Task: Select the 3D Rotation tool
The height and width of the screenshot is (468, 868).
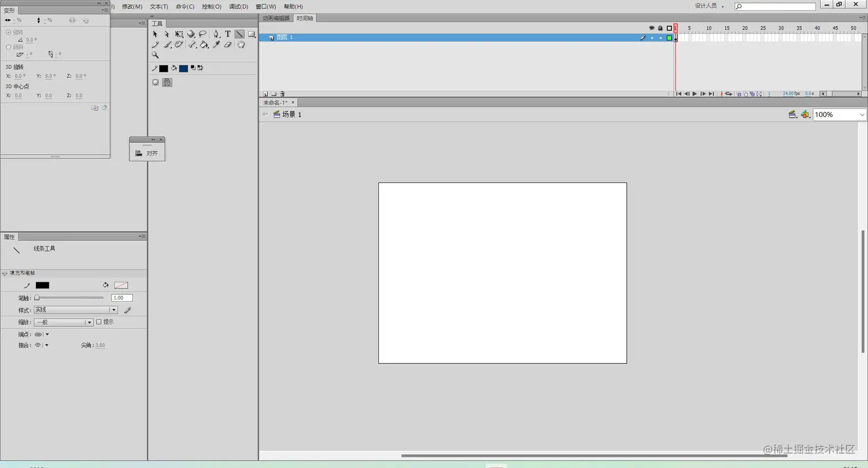Action: [x=191, y=34]
